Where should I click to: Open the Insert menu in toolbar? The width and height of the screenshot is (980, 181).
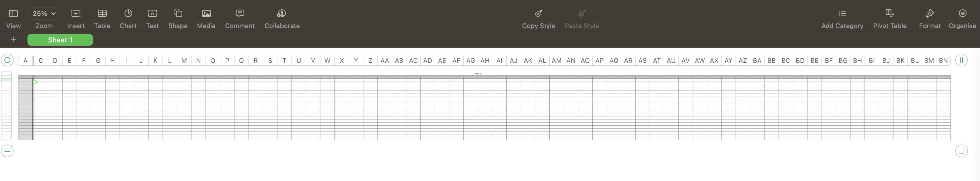76,18
